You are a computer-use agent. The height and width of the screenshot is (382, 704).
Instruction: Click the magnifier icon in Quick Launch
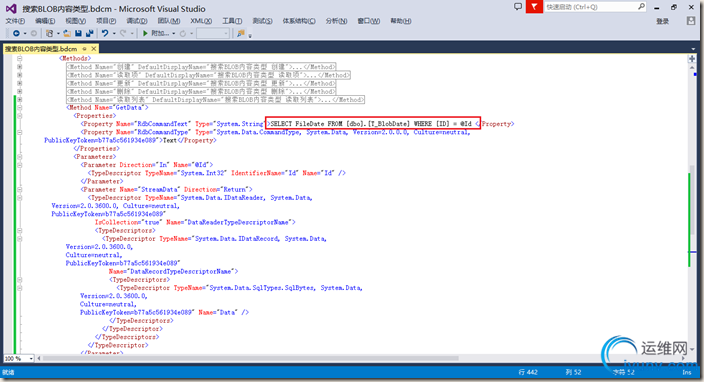[641, 7]
